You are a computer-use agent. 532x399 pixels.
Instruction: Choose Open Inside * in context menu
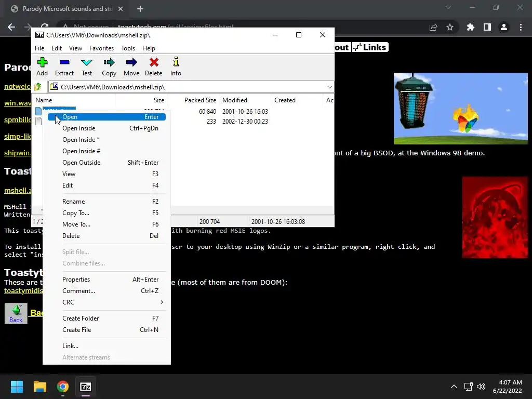107,140
